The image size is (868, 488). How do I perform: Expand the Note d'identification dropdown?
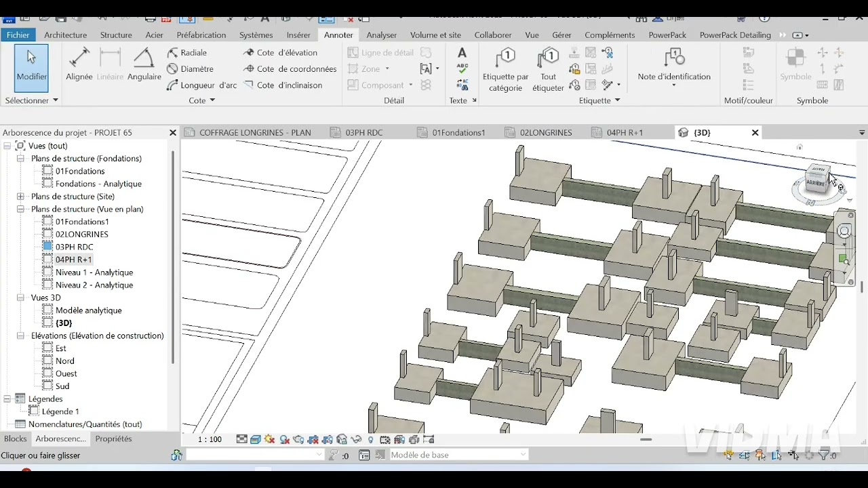pyautogui.click(x=674, y=85)
